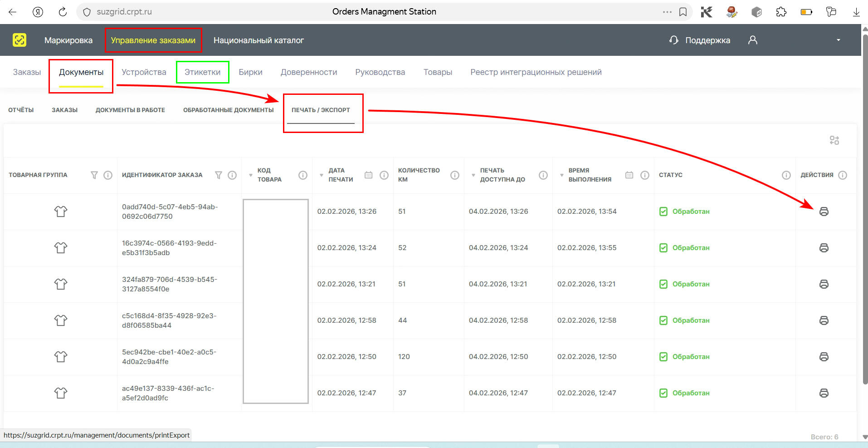The image size is (868, 448).
Task: Click order ID c5c168d4-8f35-4928-92e3-d8f06585ba44
Action: (169, 320)
